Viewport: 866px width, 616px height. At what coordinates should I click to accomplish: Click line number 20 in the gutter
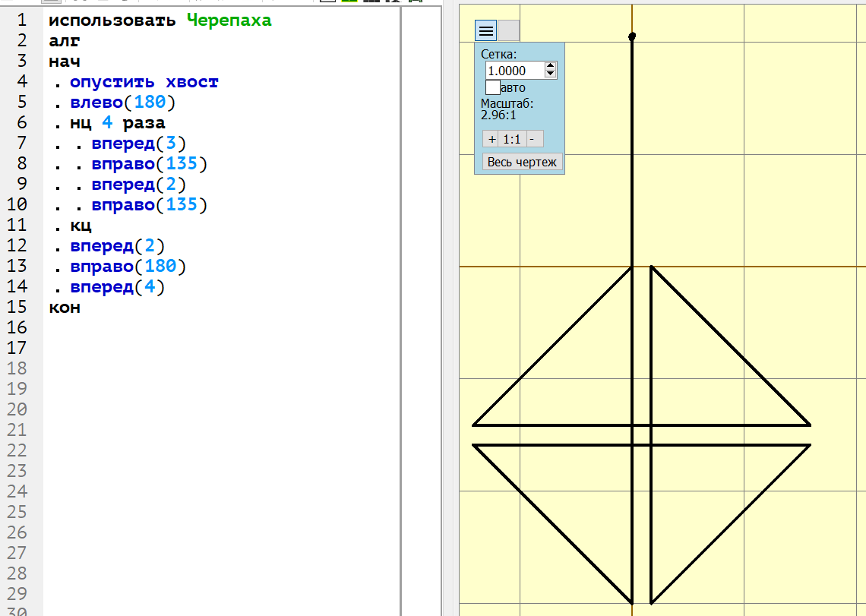point(17,409)
